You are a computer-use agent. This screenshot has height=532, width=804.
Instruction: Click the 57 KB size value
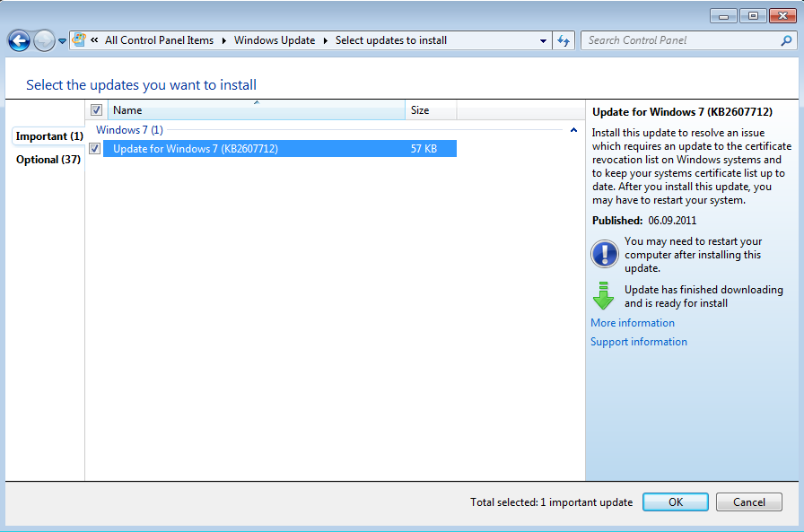[424, 149]
